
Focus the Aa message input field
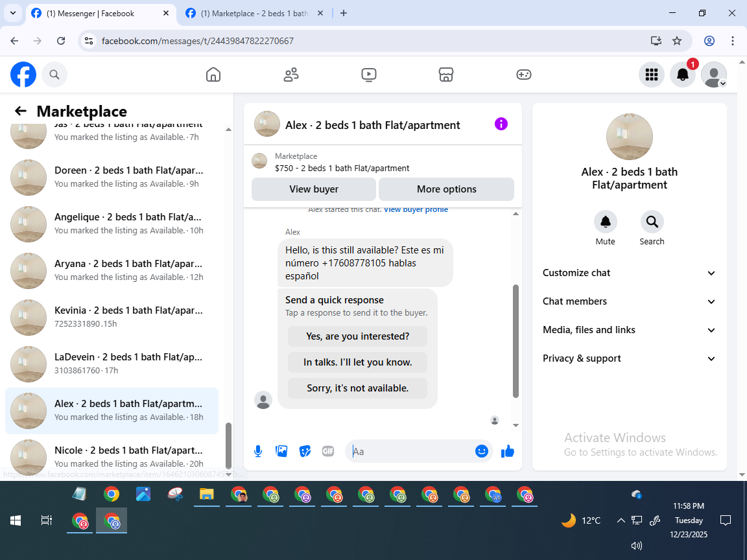[412, 451]
